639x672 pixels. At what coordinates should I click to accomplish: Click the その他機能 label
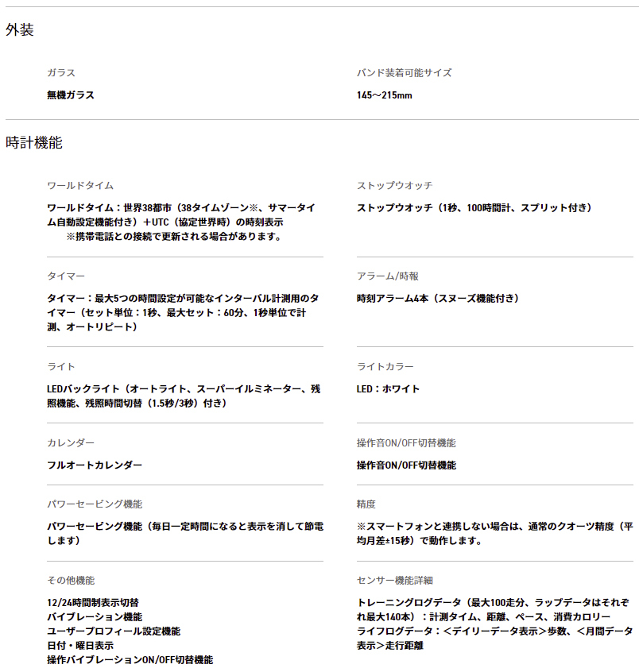point(71,580)
